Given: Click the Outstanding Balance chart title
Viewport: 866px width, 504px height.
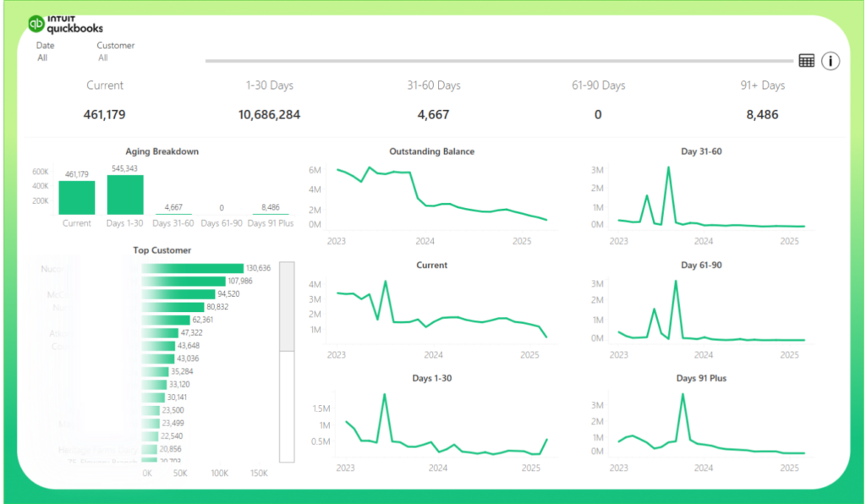Looking at the screenshot, I should 432,151.
